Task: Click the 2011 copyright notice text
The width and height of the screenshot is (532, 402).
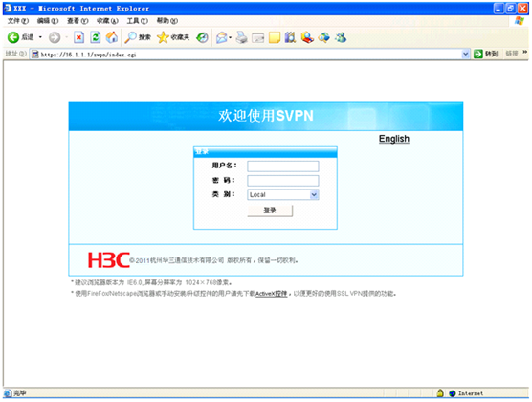Action: [213, 260]
